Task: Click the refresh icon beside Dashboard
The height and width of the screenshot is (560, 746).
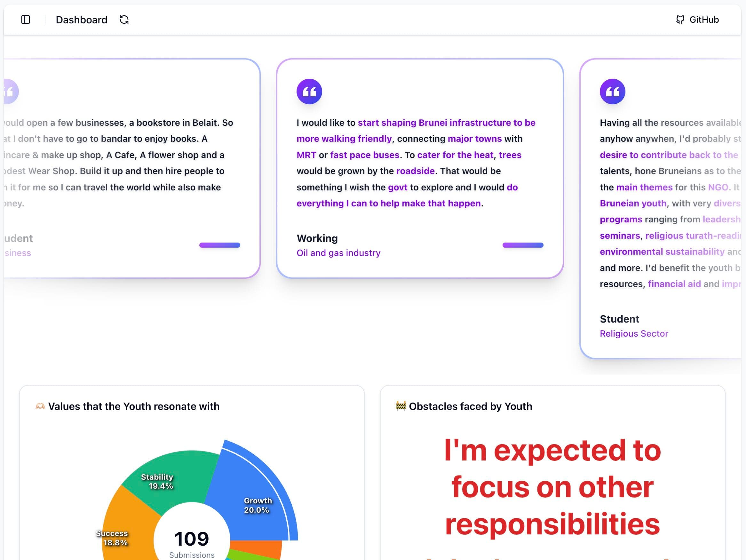Action: [124, 20]
